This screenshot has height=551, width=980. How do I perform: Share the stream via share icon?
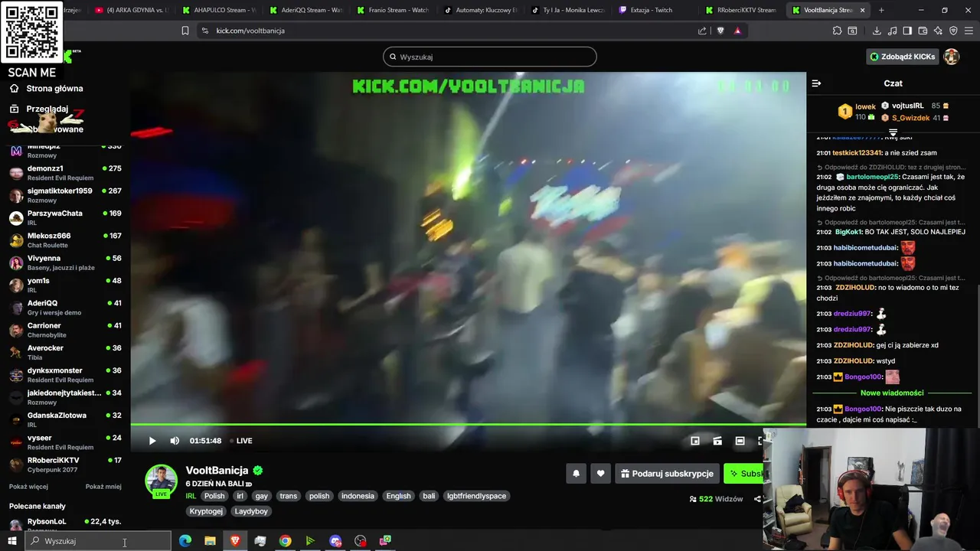click(757, 499)
